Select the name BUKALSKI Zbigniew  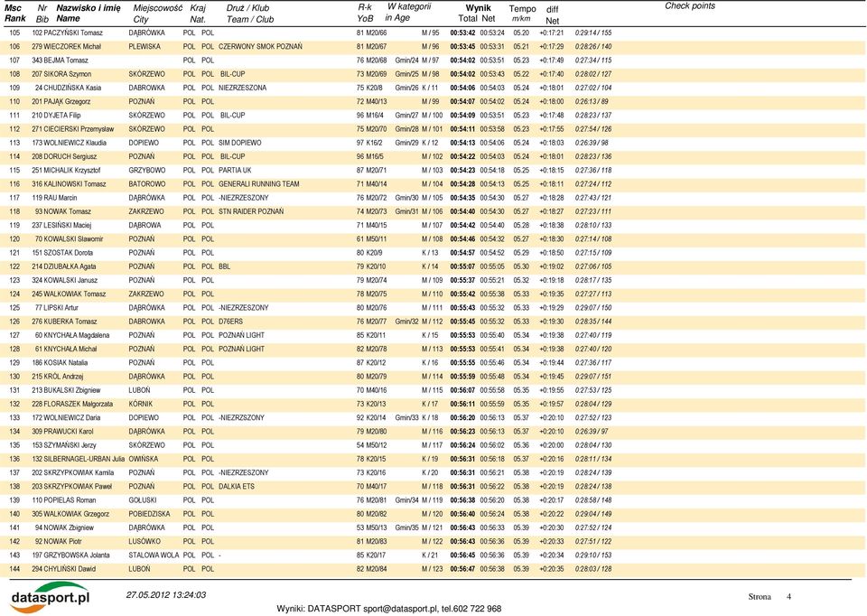coord(72,390)
